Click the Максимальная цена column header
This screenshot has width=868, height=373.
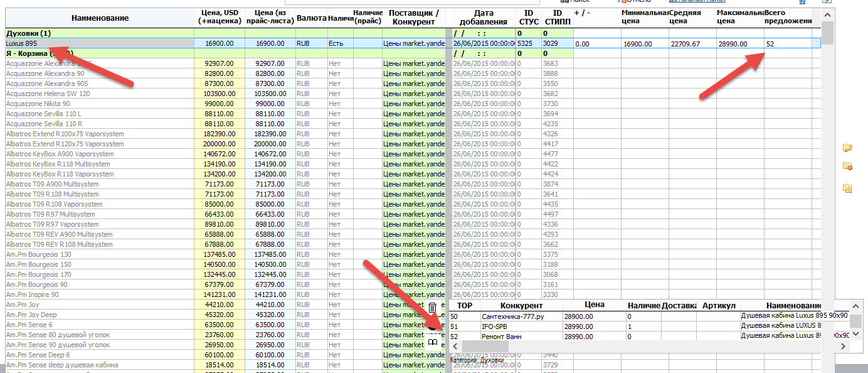click(740, 18)
